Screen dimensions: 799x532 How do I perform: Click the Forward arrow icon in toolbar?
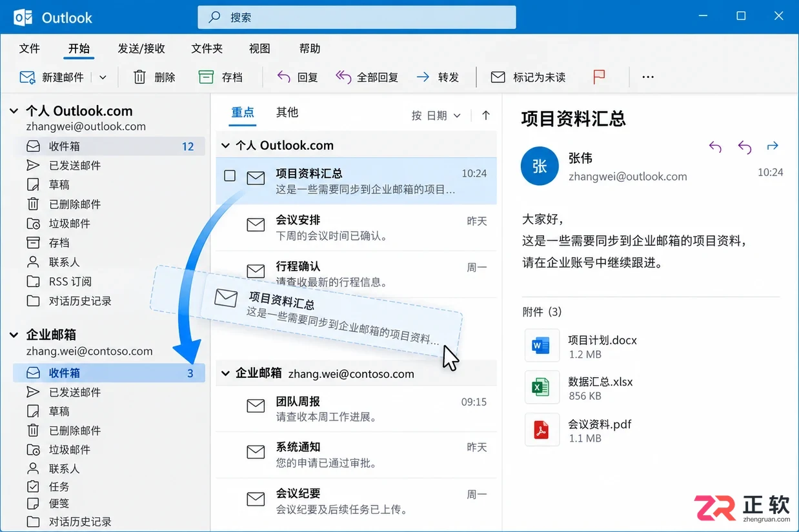[x=423, y=77]
